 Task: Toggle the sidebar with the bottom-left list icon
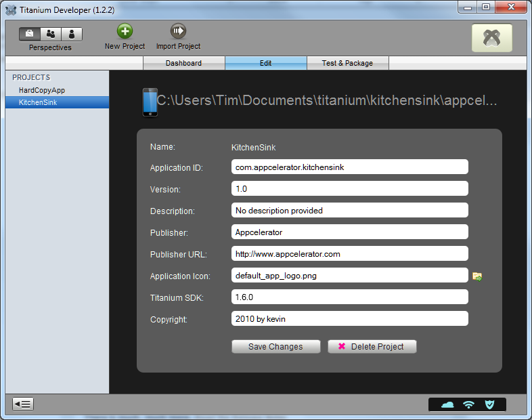coord(23,404)
